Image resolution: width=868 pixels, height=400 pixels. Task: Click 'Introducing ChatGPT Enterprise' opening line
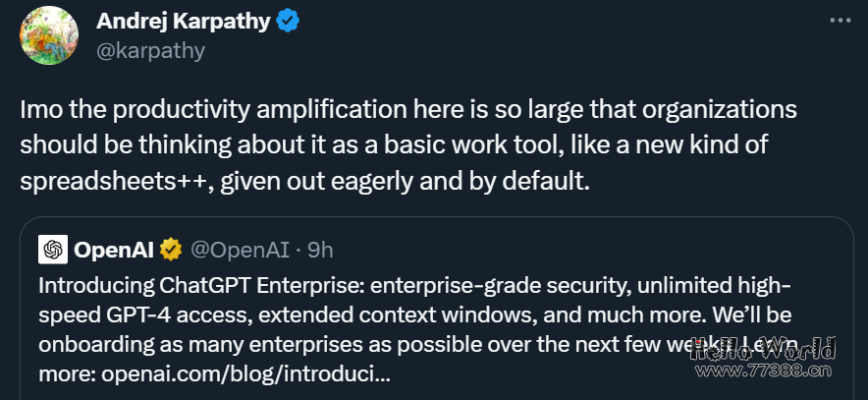click(x=201, y=286)
